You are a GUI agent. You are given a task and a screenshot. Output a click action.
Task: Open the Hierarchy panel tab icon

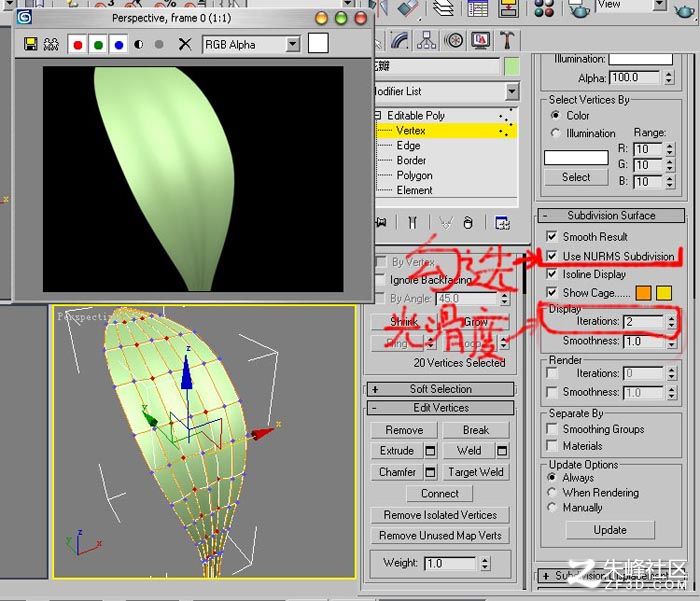(426, 41)
